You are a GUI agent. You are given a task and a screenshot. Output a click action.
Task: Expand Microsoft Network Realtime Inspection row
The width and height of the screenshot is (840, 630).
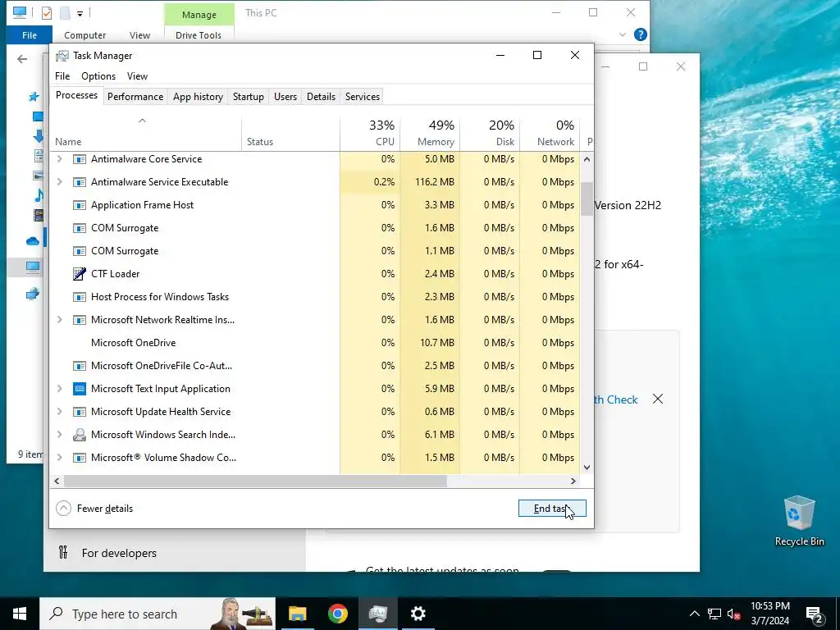coord(59,320)
